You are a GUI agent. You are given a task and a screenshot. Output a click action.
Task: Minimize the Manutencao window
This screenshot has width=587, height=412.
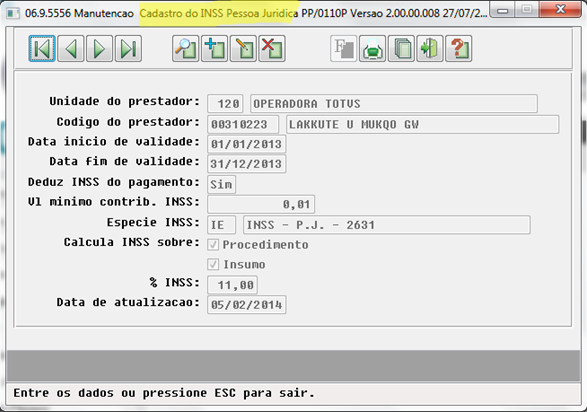point(502,9)
